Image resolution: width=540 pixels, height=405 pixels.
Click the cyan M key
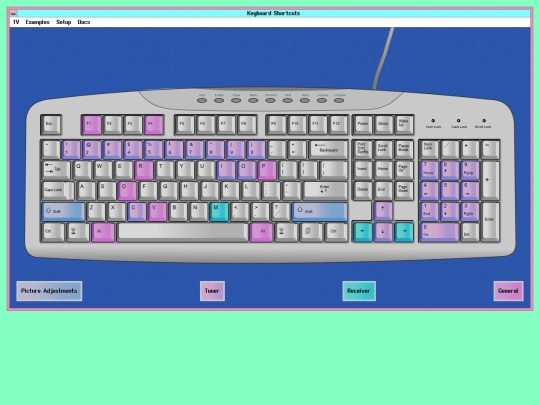coord(219,211)
